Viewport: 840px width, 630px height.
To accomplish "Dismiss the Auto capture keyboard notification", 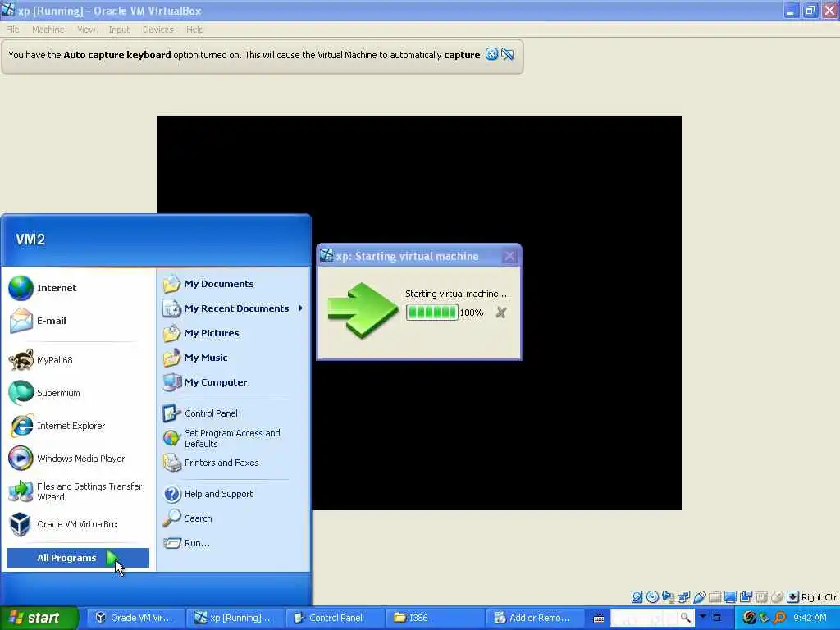I will pyautogui.click(x=491, y=54).
